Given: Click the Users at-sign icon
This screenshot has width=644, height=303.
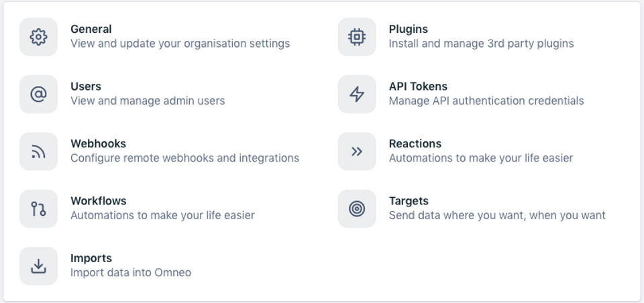Looking at the screenshot, I should coord(38,94).
